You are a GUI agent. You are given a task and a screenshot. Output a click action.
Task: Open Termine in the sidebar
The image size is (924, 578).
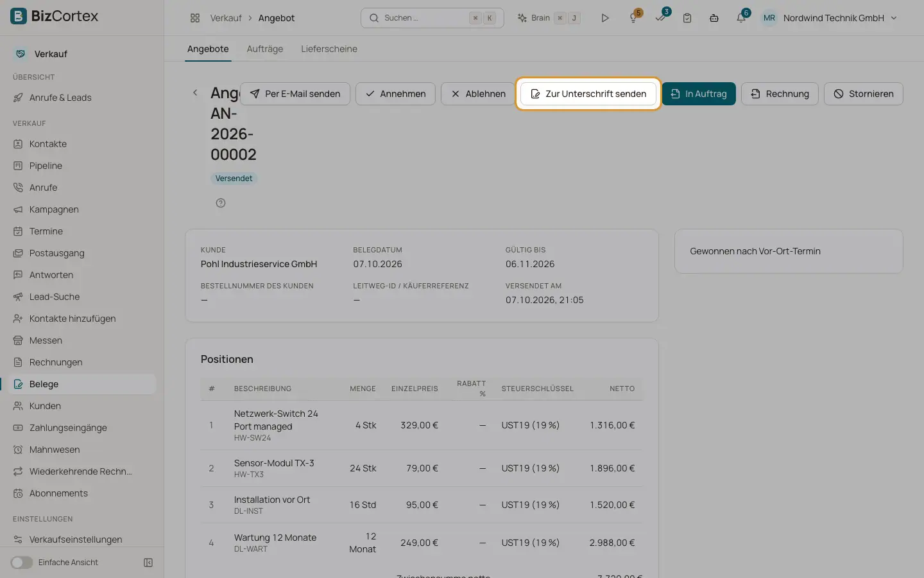click(x=82, y=231)
